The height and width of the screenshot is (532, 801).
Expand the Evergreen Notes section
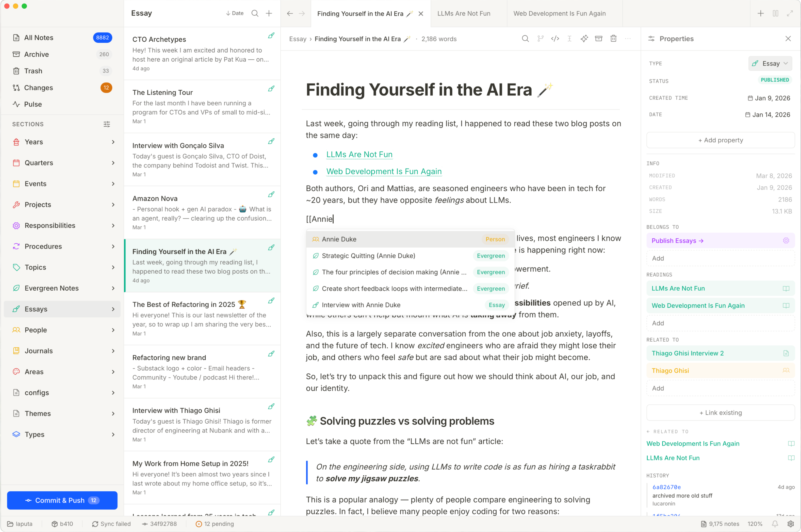point(113,288)
